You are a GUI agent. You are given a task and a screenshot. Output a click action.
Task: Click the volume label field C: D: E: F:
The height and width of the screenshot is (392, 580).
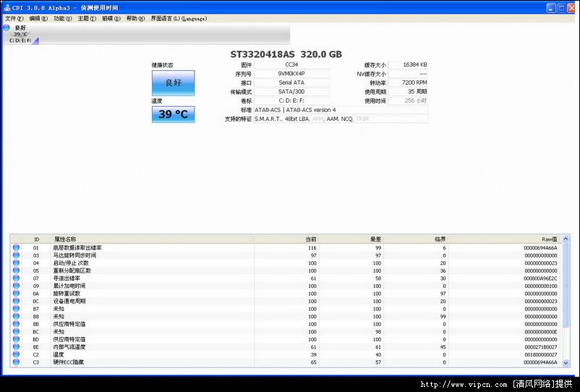click(292, 101)
